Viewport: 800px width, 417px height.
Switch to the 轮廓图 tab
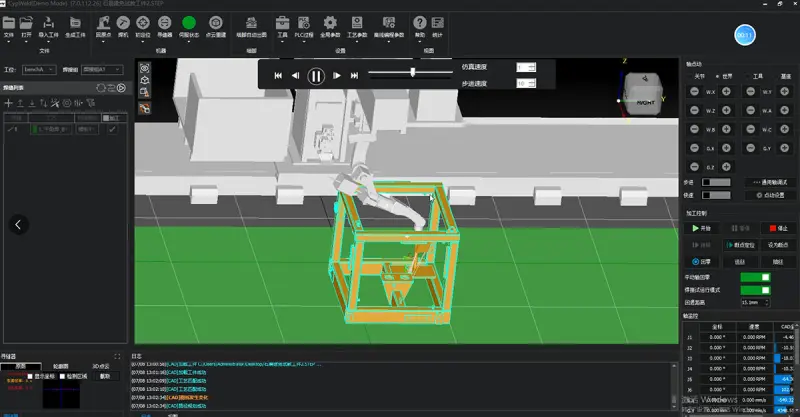[61, 366]
